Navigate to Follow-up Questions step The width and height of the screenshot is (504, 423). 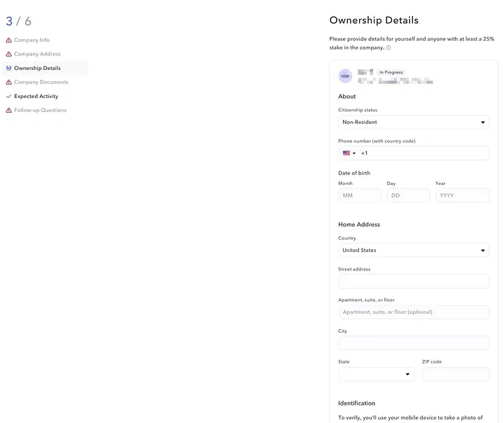point(40,111)
